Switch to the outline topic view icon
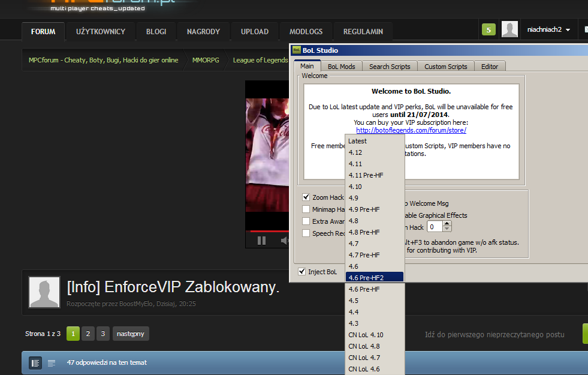The width and height of the screenshot is (588, 375). 52,363
